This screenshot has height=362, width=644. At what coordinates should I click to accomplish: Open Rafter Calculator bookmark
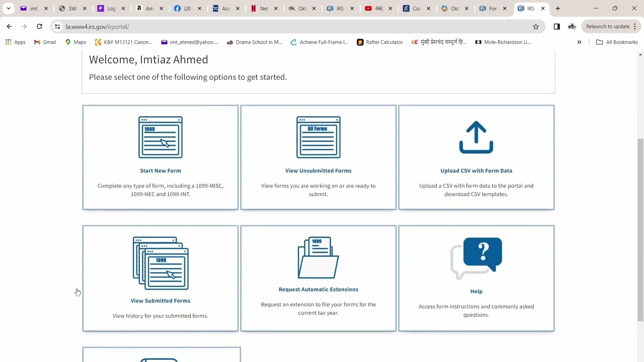pyautogui.click(x=380, y=42)
